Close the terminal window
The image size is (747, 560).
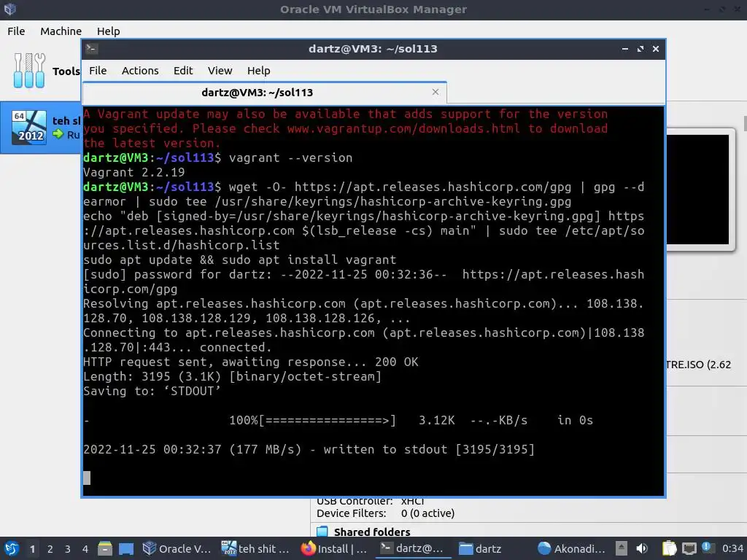pos(656,49)
